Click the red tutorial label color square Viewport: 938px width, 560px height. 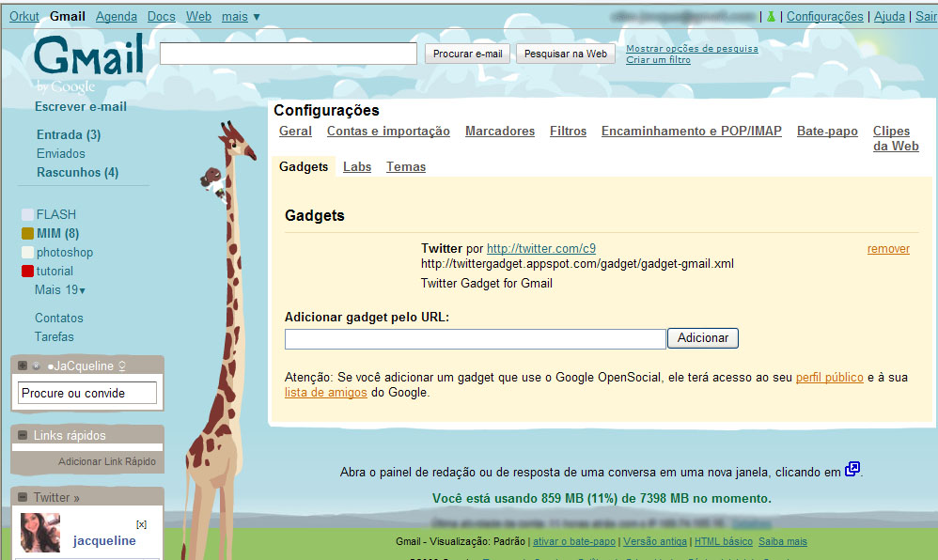tap(27, 271)
